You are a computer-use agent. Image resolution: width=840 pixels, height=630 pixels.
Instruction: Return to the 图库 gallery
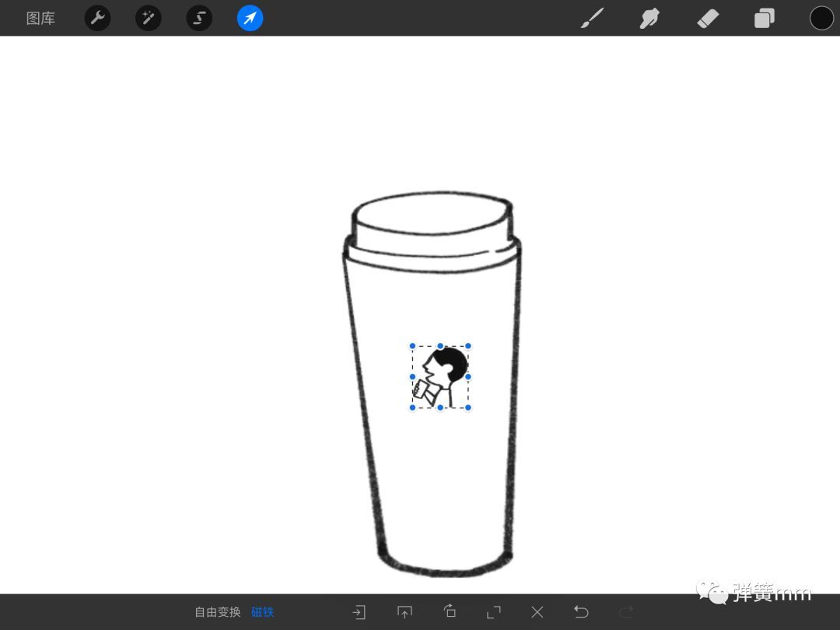coord(40,18)
